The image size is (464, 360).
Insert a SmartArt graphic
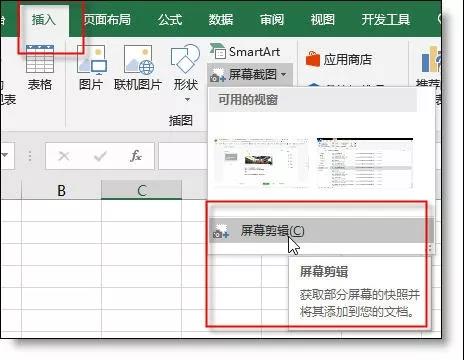click(x=245, y=52)
